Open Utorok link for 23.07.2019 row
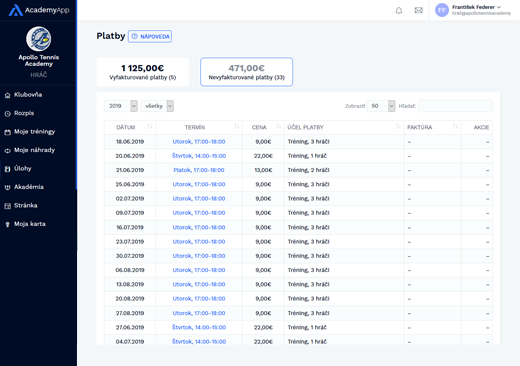The image size is (520, 366). [199, 242]
